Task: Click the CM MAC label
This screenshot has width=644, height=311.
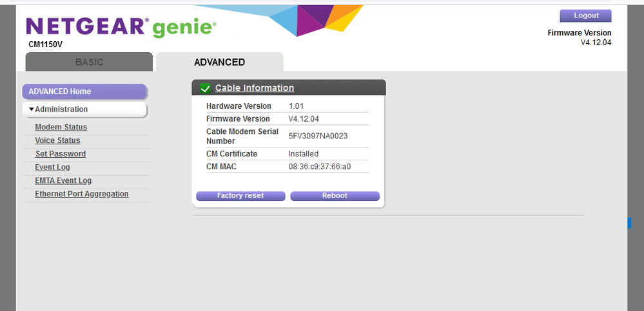Action: click(221, 167)
